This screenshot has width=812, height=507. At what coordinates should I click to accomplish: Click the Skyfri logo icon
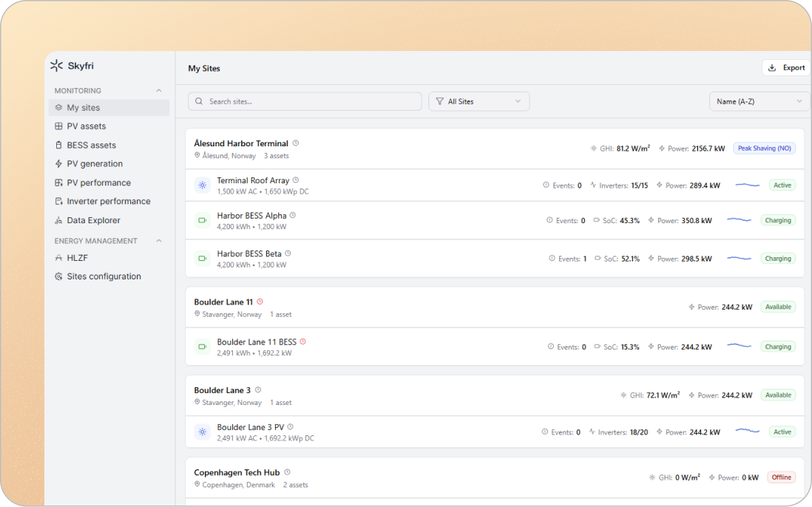tap(57, 66)
